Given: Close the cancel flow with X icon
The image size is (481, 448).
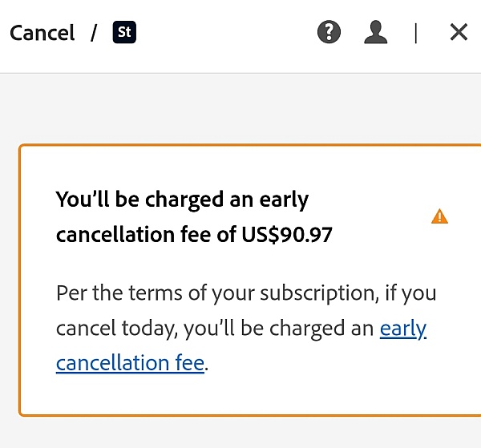Looking at the screenshot, I should coord(459,32).
